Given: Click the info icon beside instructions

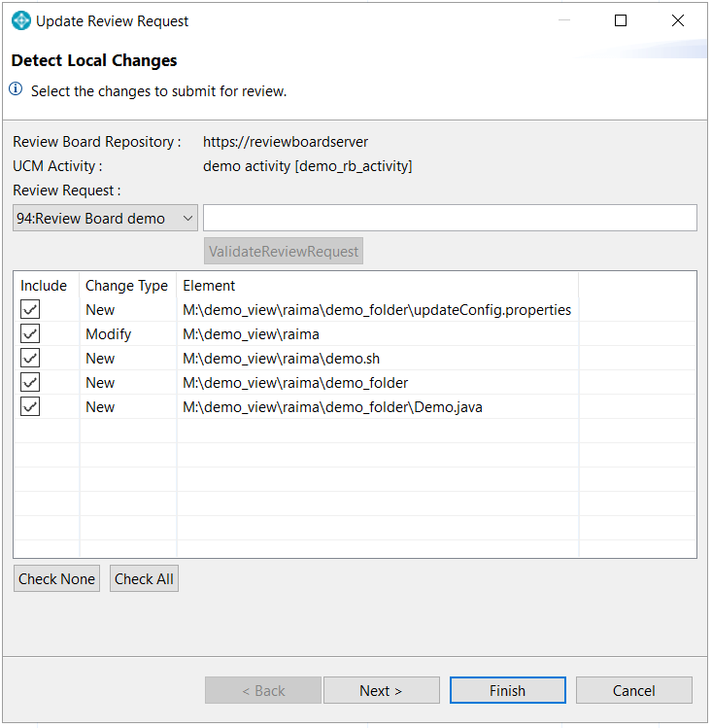Looking at the screenshot, I should (x=17, y=90).
